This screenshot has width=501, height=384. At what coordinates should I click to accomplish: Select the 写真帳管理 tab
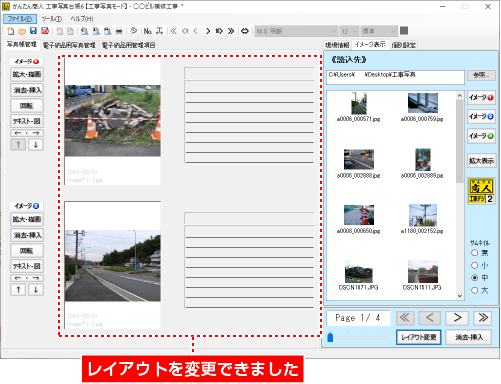click(x=22, y=44)
